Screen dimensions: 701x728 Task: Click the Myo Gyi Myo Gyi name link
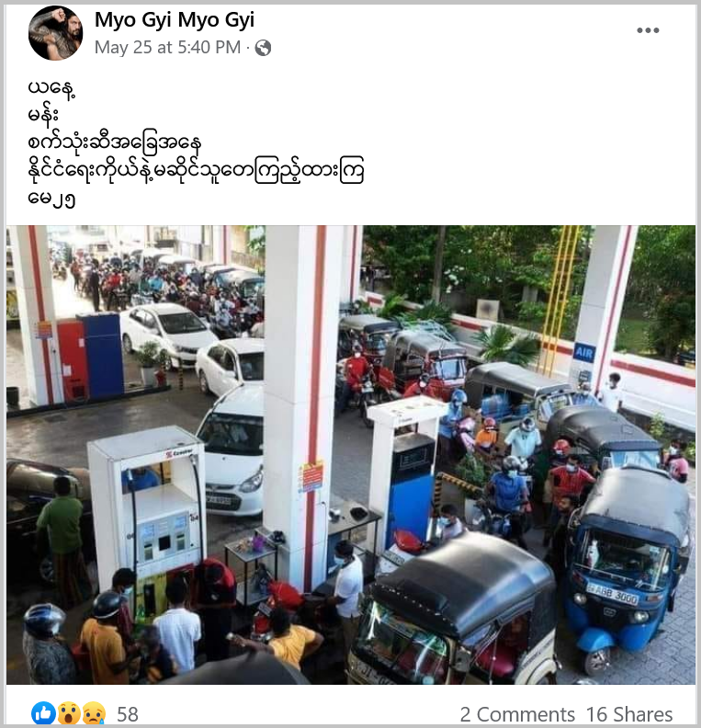175,20
